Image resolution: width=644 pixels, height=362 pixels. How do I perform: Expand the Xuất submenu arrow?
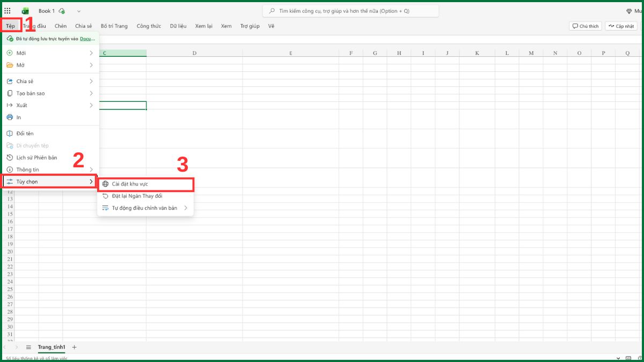pyautogui.click(x=91, y=105)
